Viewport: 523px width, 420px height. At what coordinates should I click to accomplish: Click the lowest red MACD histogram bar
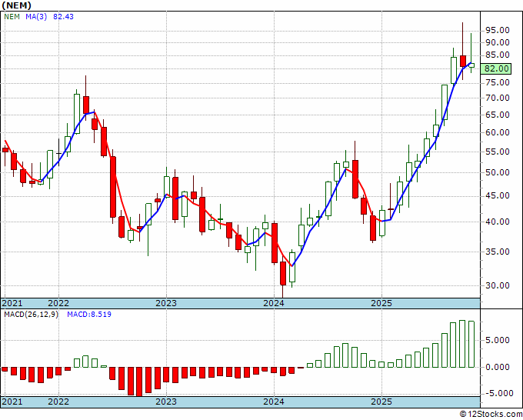[x=138, y=382]
